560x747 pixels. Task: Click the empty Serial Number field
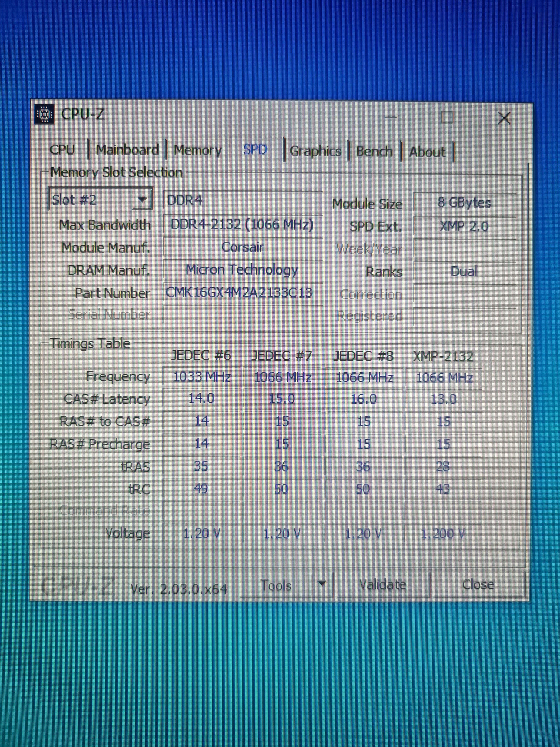coord(243,315)
